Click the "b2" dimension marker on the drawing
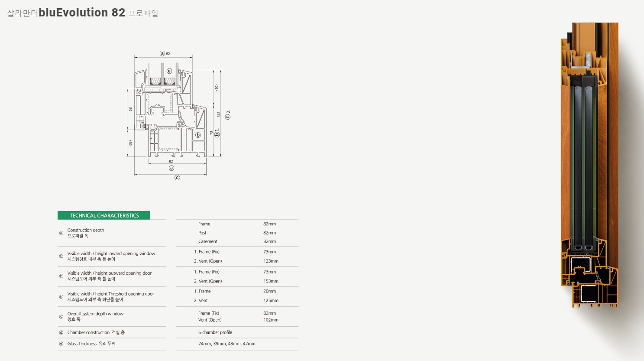This screenshot has width=644, height=361. [x=228, y=115]
